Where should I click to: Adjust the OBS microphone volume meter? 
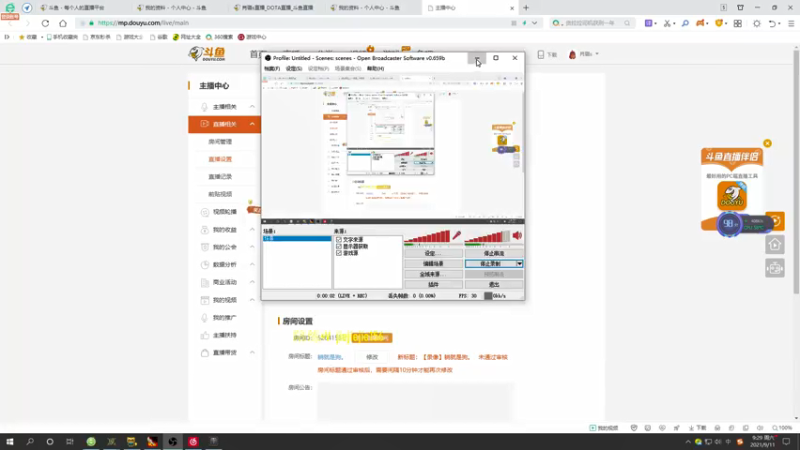pyautogui.click(x=427, y=236)
